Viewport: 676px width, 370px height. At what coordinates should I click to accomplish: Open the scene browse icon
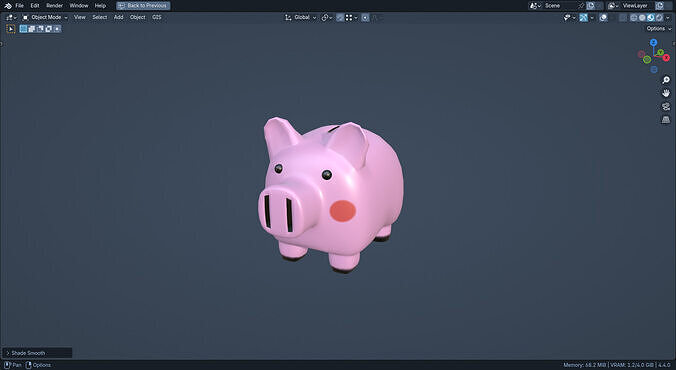(x=535, y=6)
